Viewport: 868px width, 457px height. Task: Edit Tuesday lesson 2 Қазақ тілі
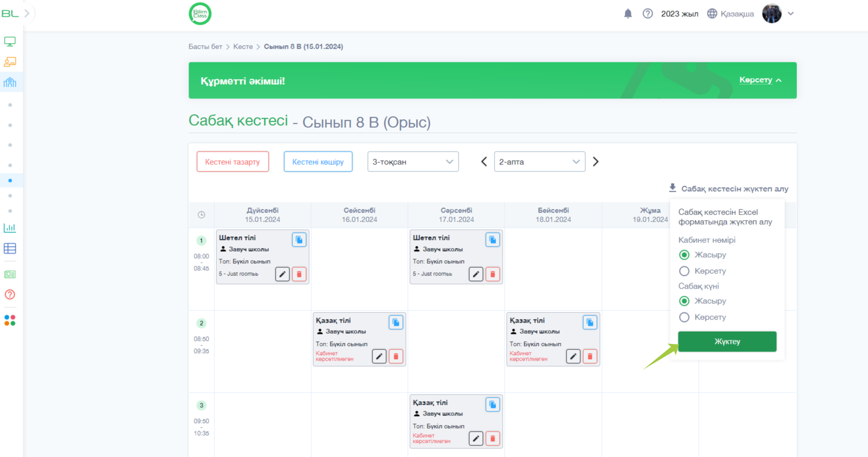379,357
